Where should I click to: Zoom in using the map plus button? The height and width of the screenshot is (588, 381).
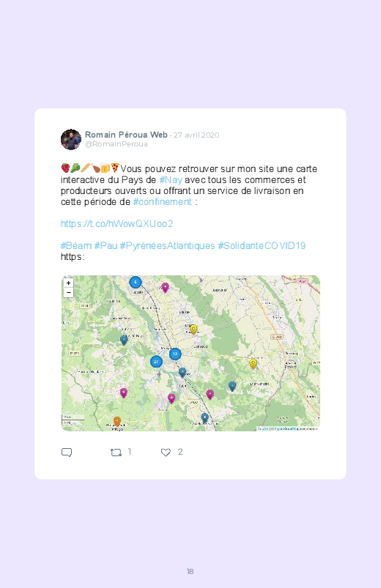68,283
